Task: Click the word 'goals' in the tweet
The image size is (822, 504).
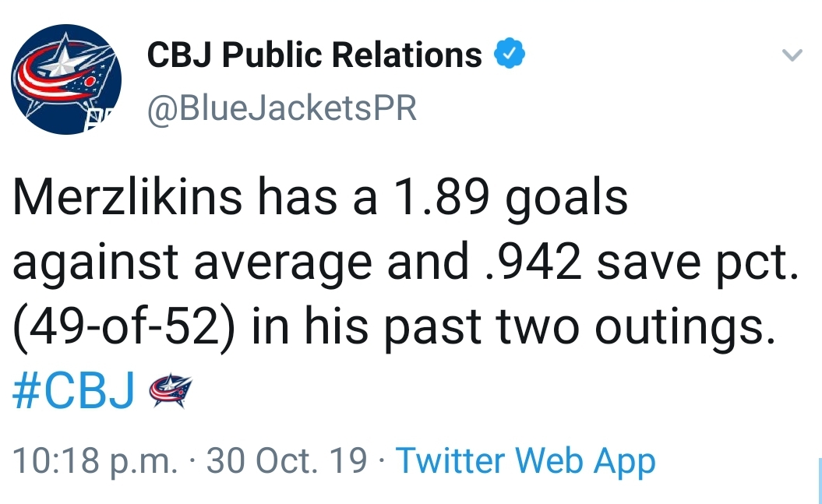Action: click(x=566, y=200)
